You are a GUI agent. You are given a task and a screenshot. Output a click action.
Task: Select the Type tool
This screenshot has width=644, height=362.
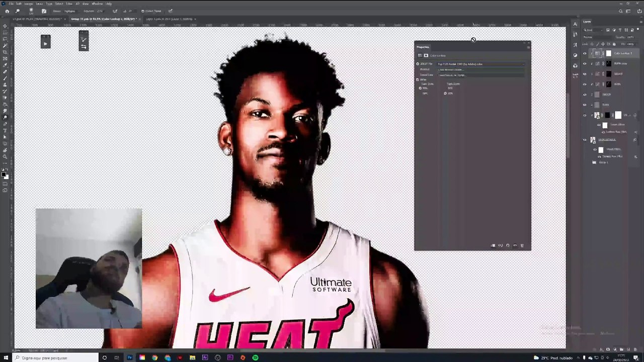coord(5,131)
